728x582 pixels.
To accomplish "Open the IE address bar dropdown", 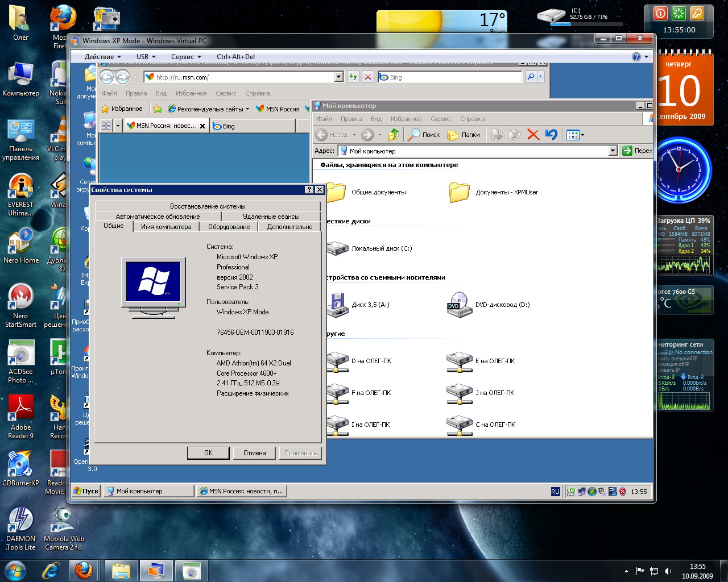I will tap(339, 77).
